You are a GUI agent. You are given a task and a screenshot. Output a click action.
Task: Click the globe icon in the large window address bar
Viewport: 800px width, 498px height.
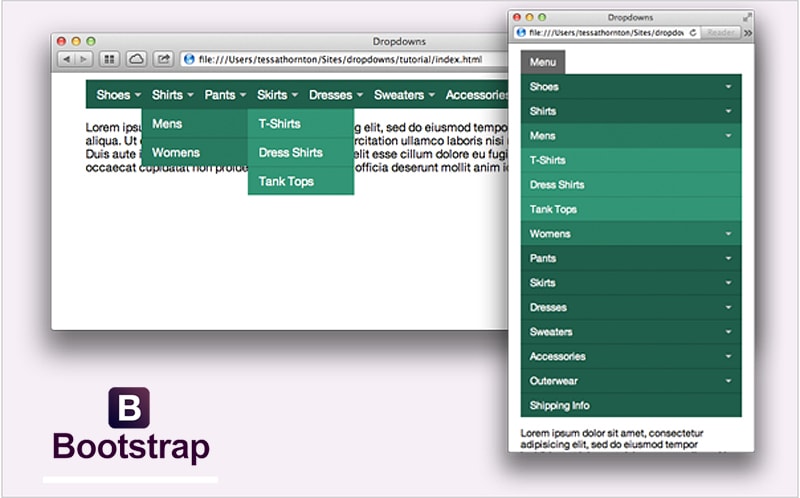pyautogui.click(x=189, y=59)
